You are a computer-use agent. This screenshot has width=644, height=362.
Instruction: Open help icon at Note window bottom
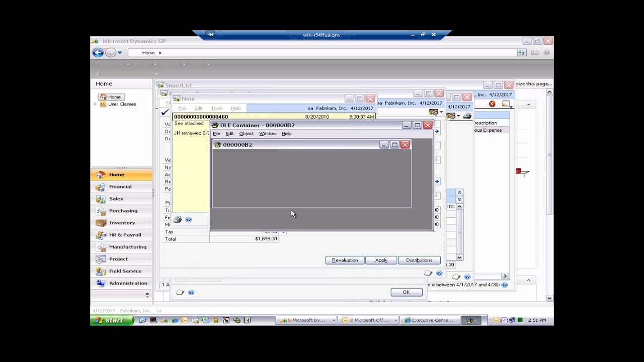point(191,292)
